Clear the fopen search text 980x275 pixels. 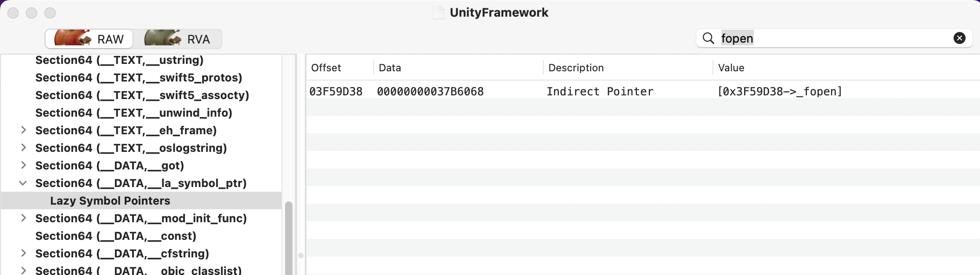tap(960, 38)
